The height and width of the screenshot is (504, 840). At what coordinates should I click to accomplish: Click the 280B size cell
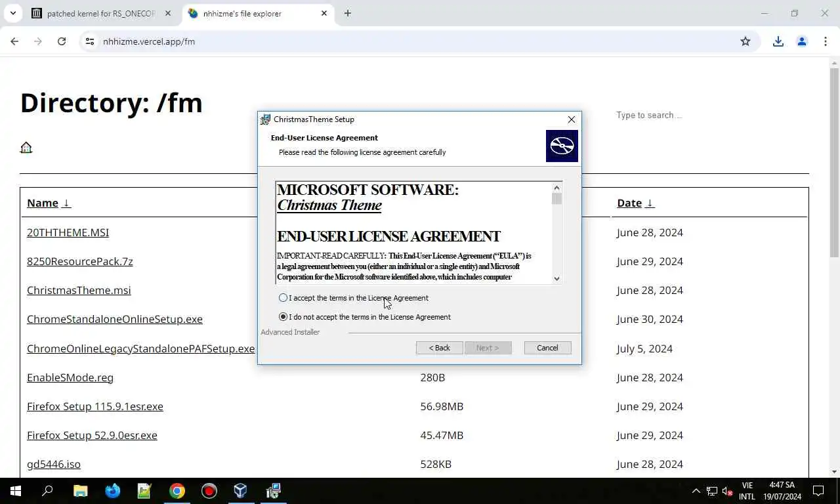point(432,377)
